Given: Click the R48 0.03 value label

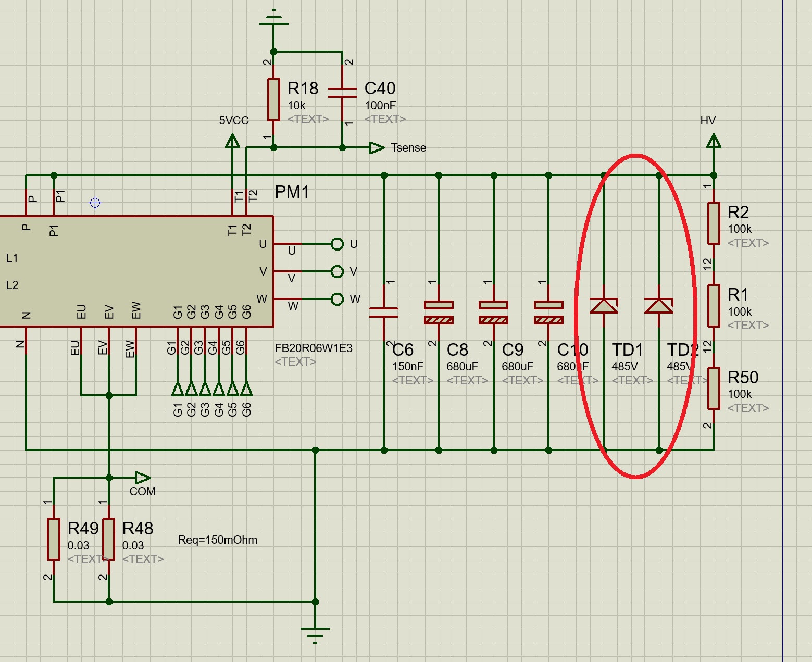Looking at the screenshot, I should pos(133,545).
